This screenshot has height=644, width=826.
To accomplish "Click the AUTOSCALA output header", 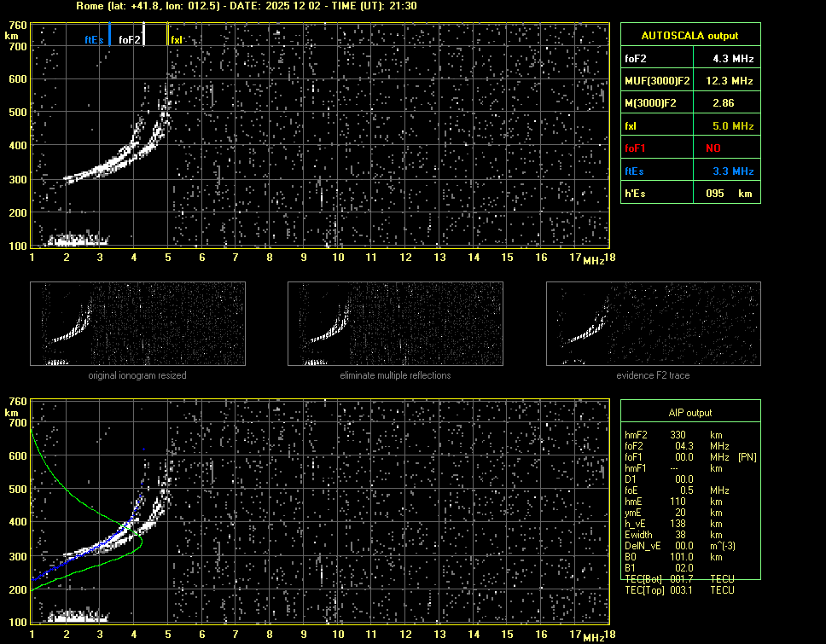I will point(689,36).
